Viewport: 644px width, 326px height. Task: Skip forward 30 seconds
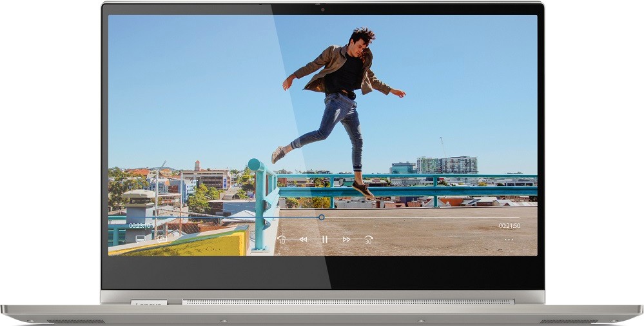368,239
